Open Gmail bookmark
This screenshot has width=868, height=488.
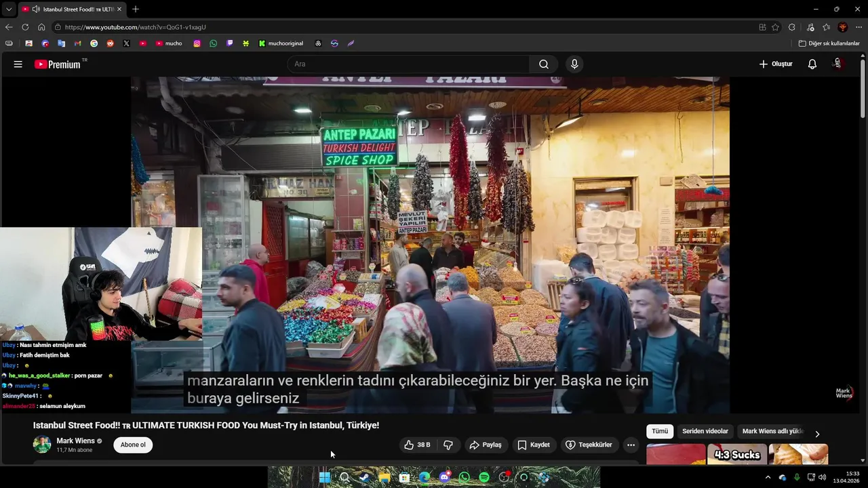(x=77, y=43)
